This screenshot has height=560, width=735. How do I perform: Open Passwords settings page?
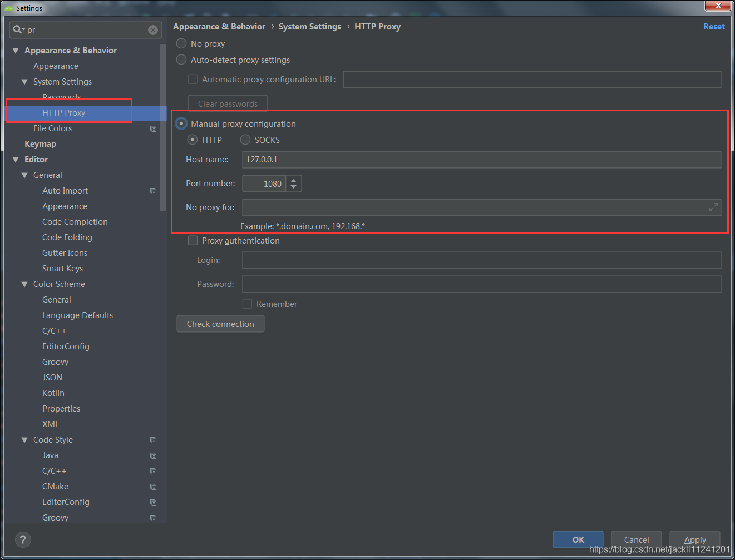pyautogui.click(x=61, y=97)
